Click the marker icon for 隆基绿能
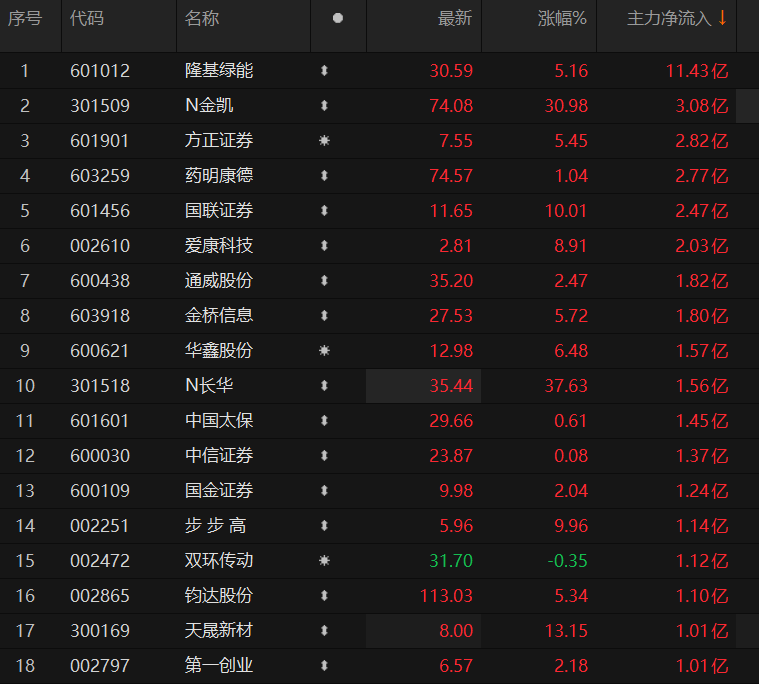The width and height of the screenshot is (759, 684). [x=324, y=71]
